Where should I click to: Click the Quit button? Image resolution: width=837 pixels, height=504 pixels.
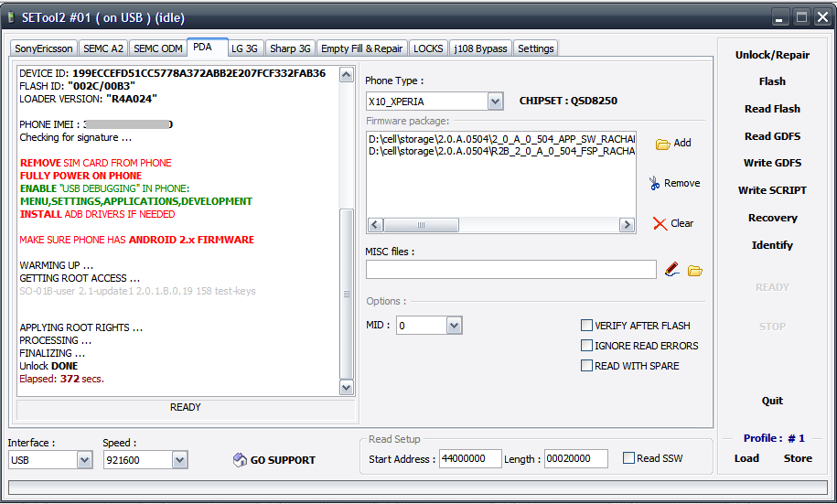772,401
